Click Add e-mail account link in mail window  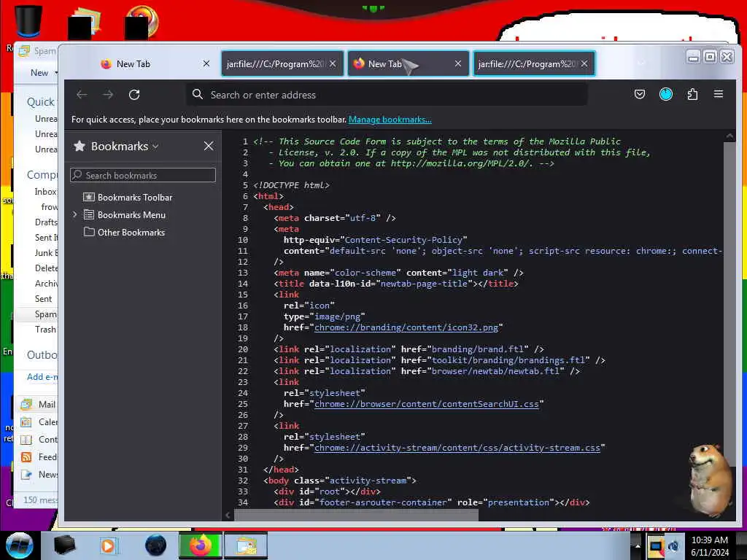coord(42,377)
